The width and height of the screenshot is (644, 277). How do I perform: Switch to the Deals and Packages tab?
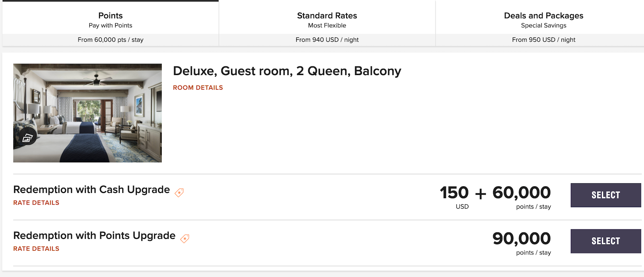coord(543,16)
